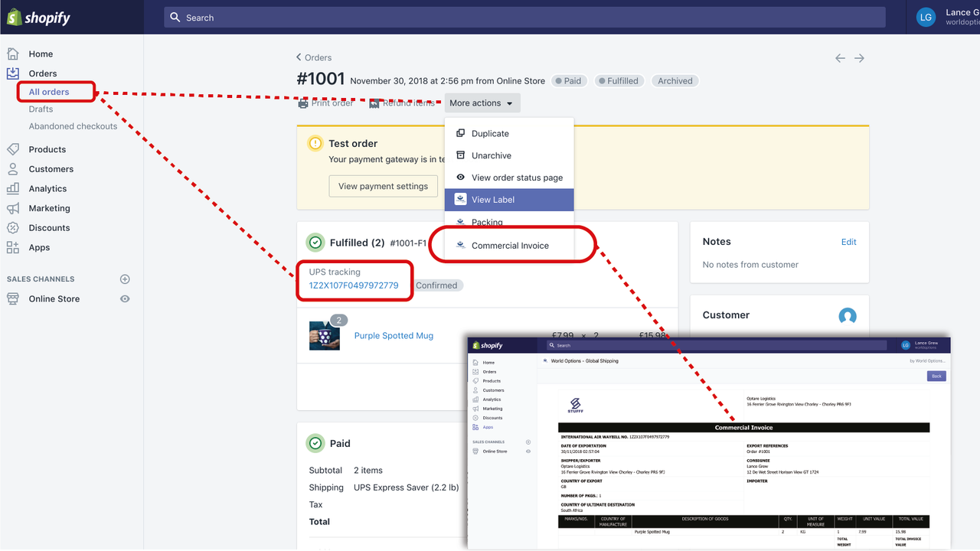Edit the order notes
This screenshot has width=980, height=551.
(848, 242)
